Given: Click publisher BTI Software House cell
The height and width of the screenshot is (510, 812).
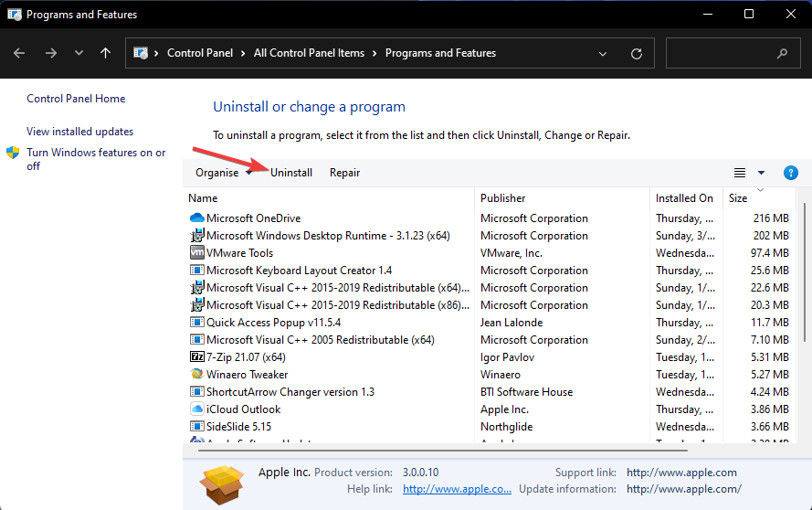Looking at the screenshot, I should 527,392.
